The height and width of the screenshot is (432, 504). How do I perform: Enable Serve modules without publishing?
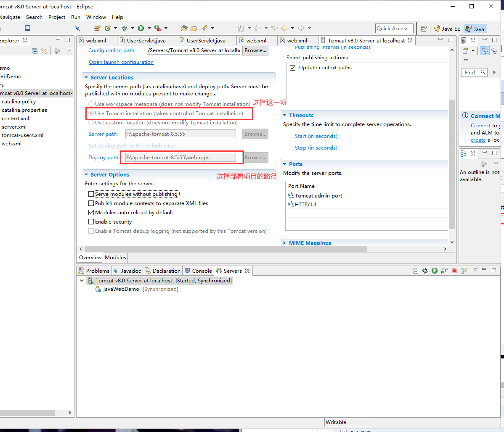point(91,194)
